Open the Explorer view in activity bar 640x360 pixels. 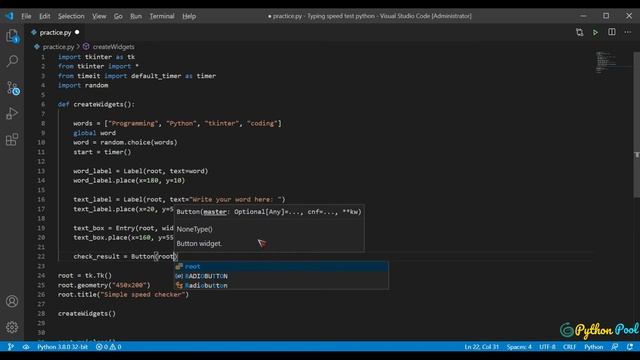coord(12,36)
